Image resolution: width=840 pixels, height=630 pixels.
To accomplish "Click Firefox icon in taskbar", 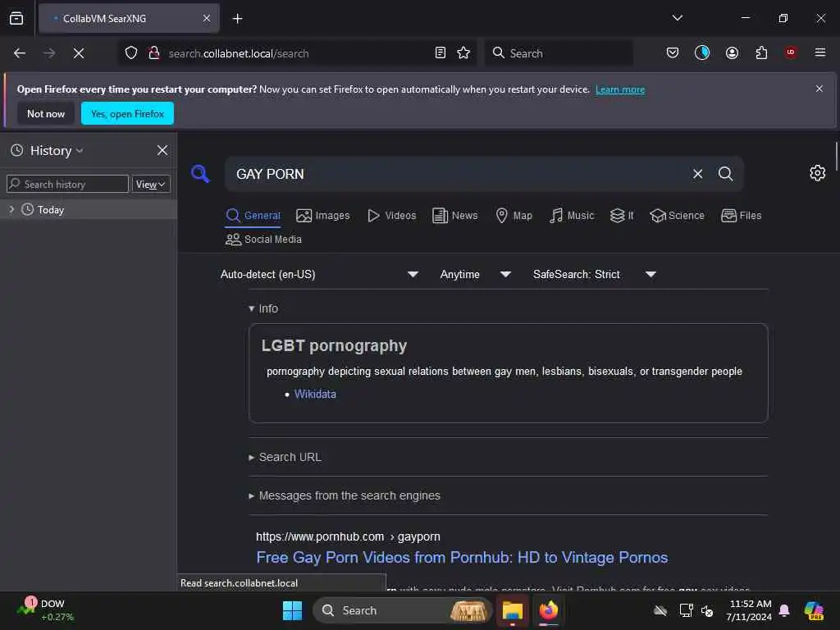I will point(549,610).
